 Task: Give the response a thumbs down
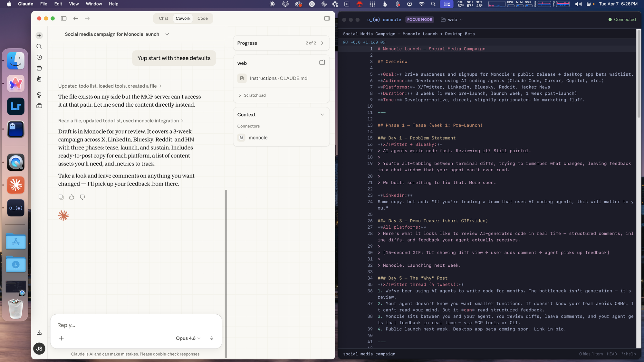82,197
